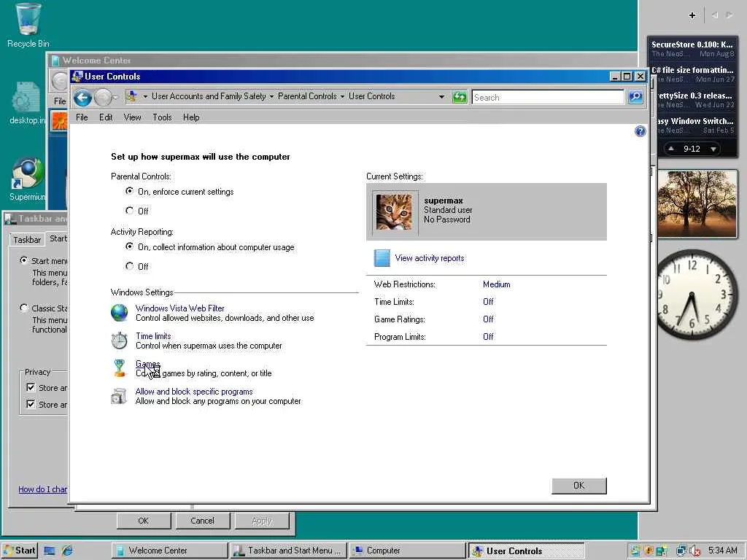Viewport: 747px width, 560px height.
Task: Expand dropdown arrow after User Accounts and Family Safety
Action: pos(271,97)
